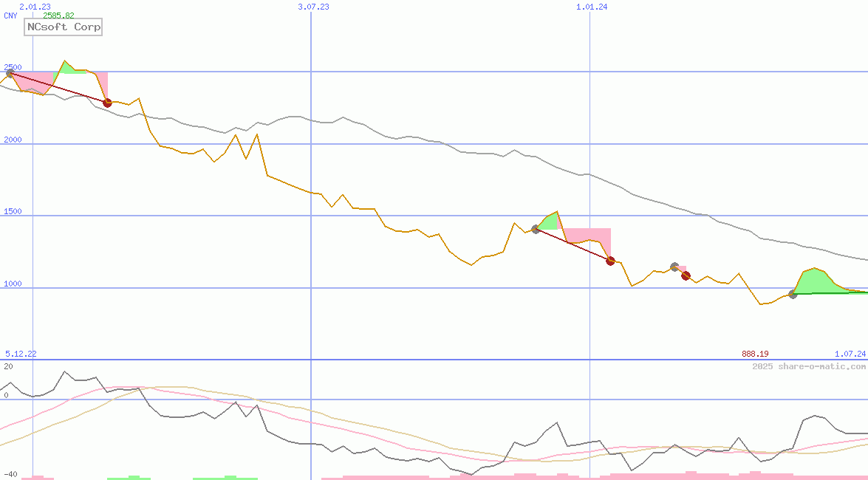Click the 1.07.24 end date label

(850, 354)
